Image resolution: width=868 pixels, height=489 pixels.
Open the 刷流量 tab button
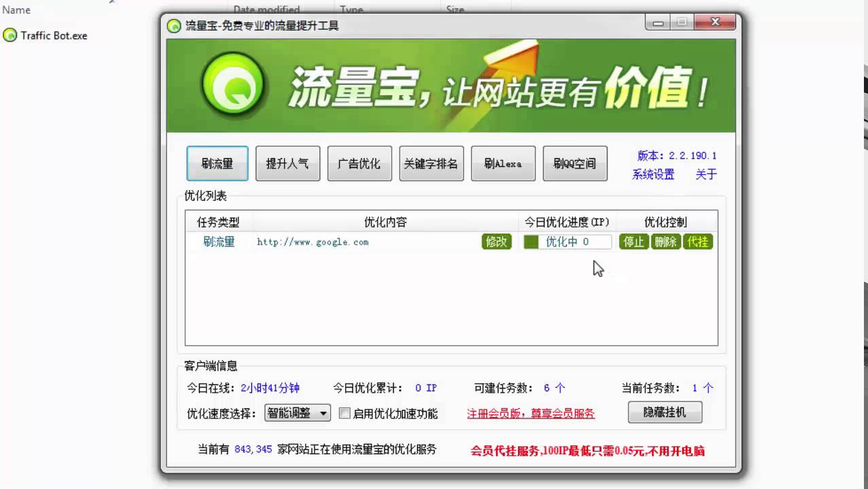[x=217, y=164]
